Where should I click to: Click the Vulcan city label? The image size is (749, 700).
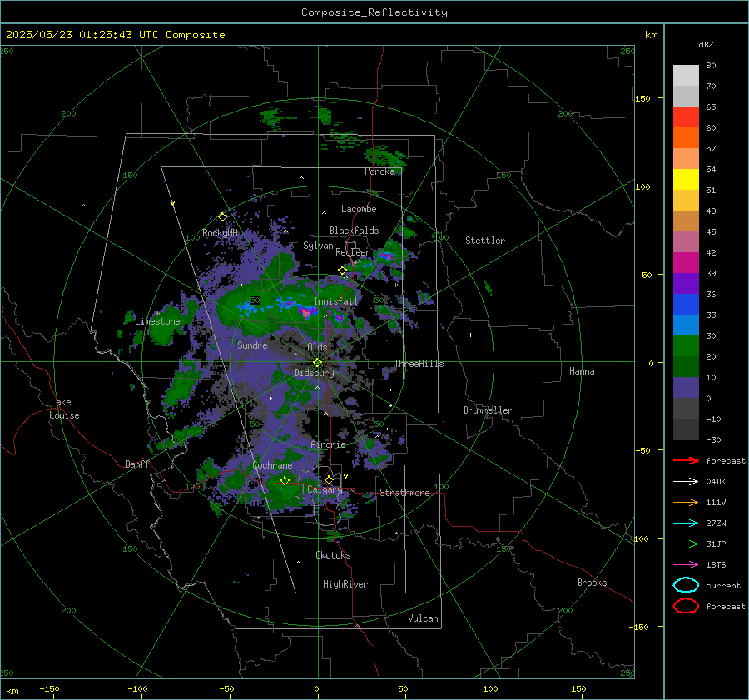(x=423, y=618)
